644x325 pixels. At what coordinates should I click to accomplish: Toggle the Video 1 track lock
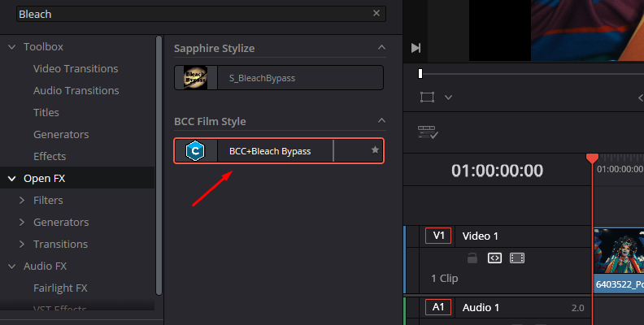point(472,258)
